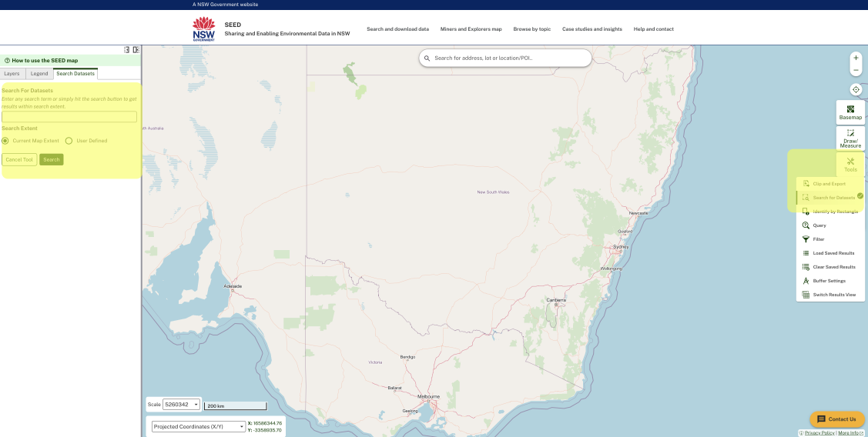Choose Identify by Rectangle tool
Screen dimensions: 868x437
click(x=829, y=212)
